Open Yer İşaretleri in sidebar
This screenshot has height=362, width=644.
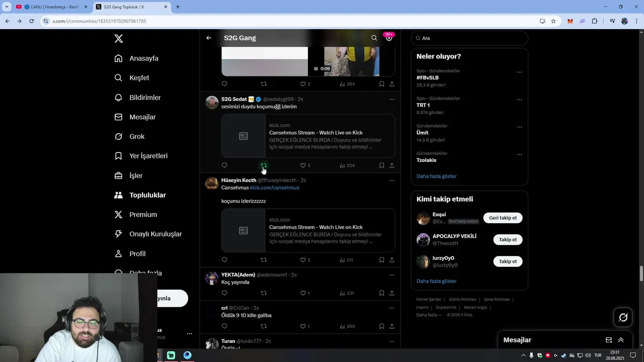coord(141,156)
